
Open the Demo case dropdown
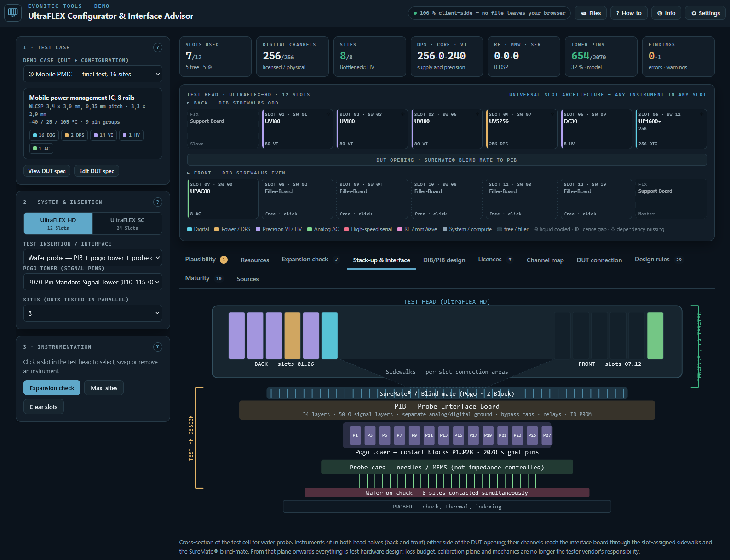(x=93, y=74)
